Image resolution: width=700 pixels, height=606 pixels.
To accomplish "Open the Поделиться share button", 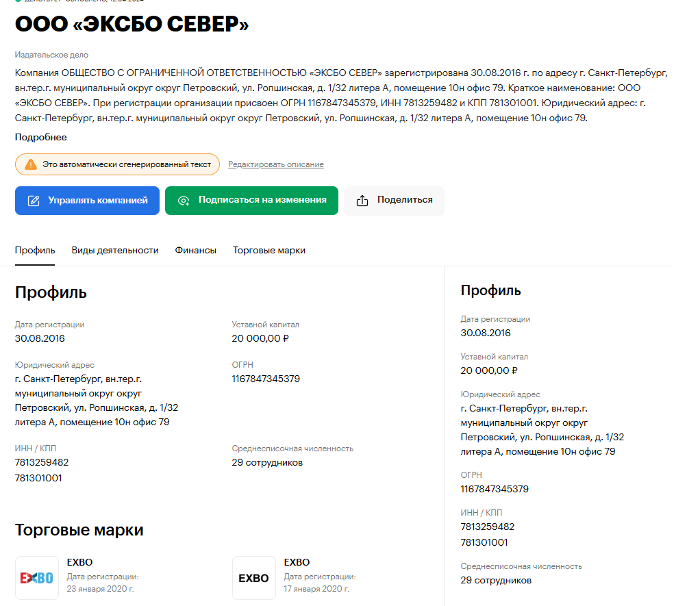I will [394, 201].
